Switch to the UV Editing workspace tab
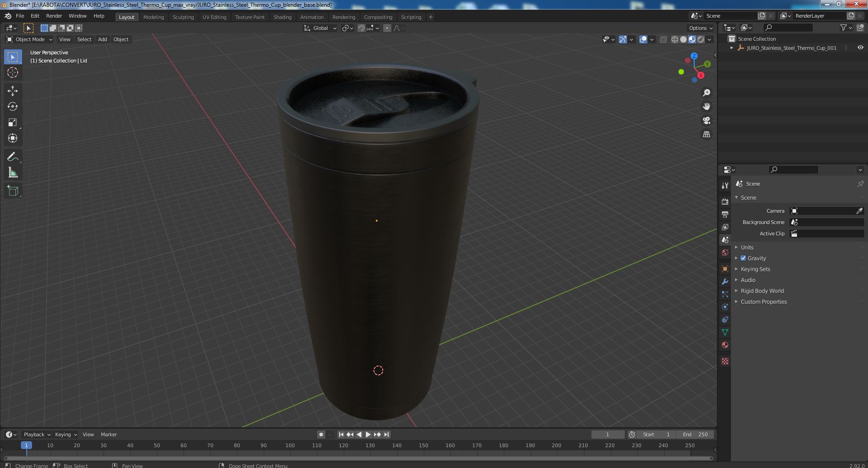Image resolution: width=868 pixels, height=468 pixels. (214, 17)
